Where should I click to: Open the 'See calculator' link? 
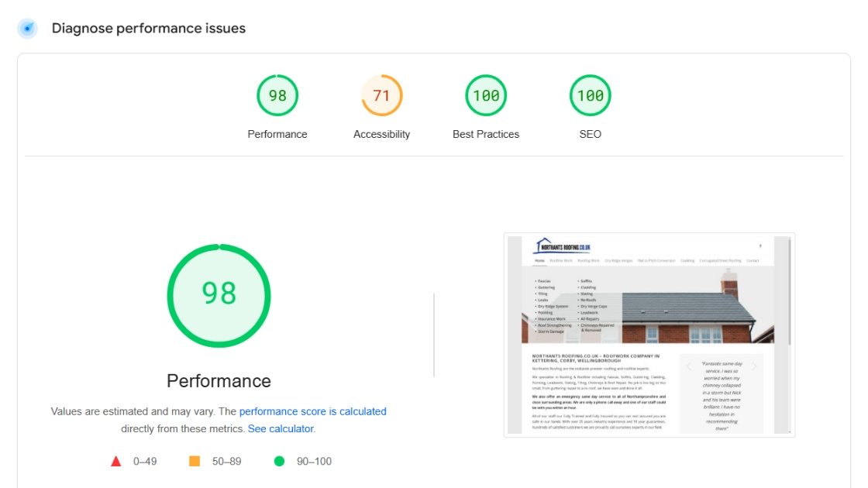click(x=281, y=429)
